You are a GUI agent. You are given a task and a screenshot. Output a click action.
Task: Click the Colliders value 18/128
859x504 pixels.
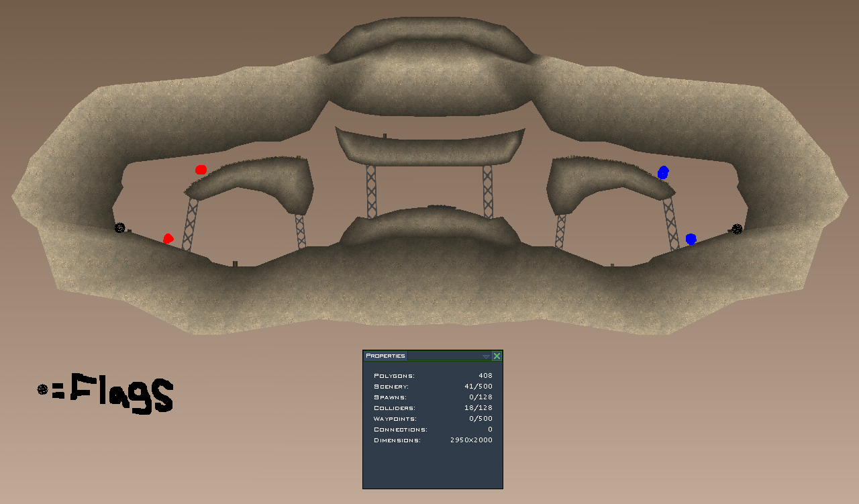[478, 408]
